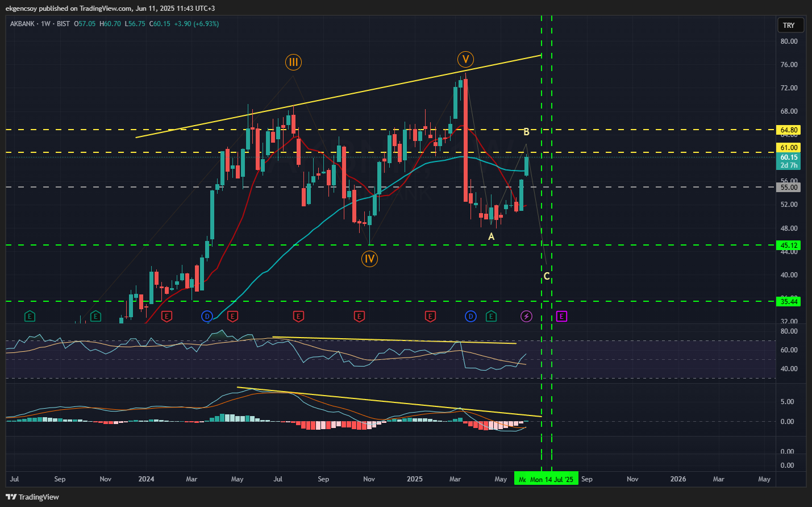Open the TRY currency selector
Viewport: 812px width, 507px height.
[x=790, y=25]
